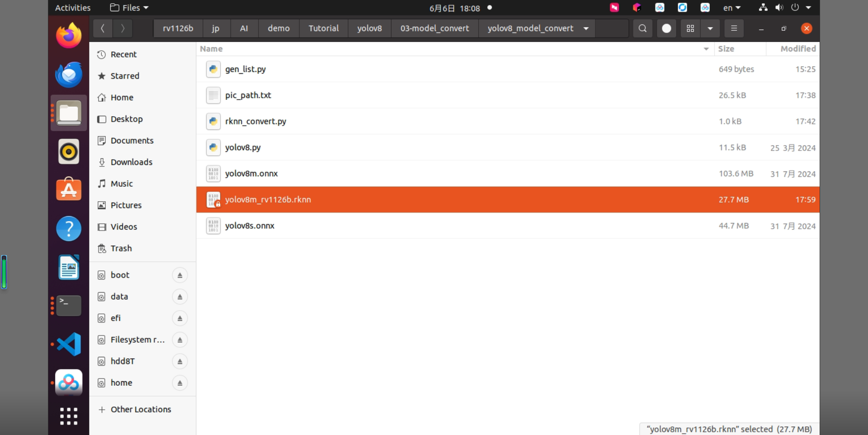Open the hamburger menu in Files
This screenshot has height=435, width=868.
[734, 28]
